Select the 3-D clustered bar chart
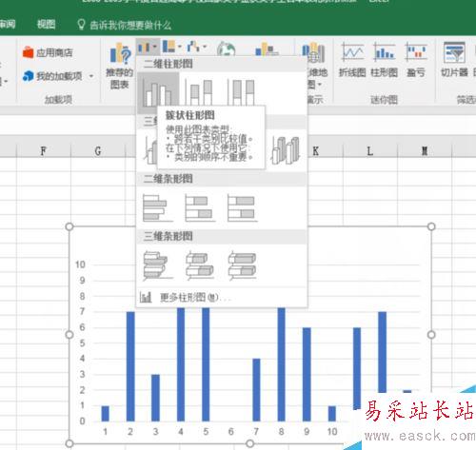Viewport: 476px width, 450px height. (x=158, y=265)
